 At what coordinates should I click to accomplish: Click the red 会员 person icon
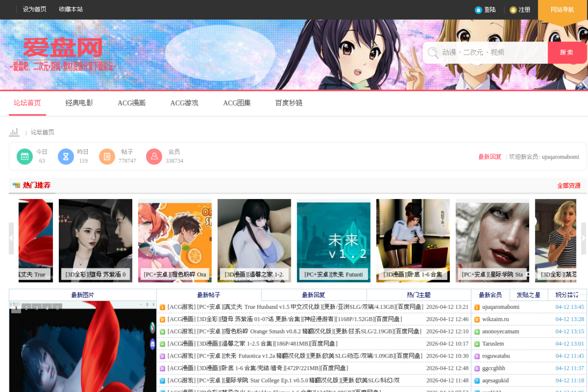(154, 156)
